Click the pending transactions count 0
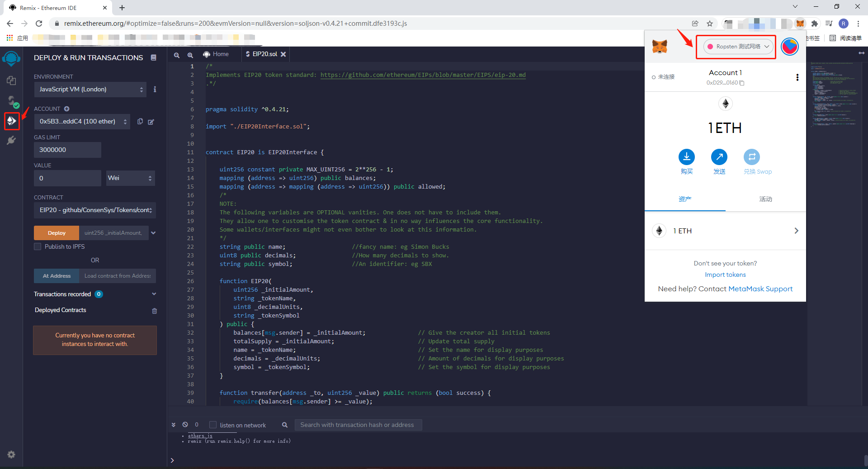Image resolution: width=868 pixels, height=469 pixels. pos(197,425)
